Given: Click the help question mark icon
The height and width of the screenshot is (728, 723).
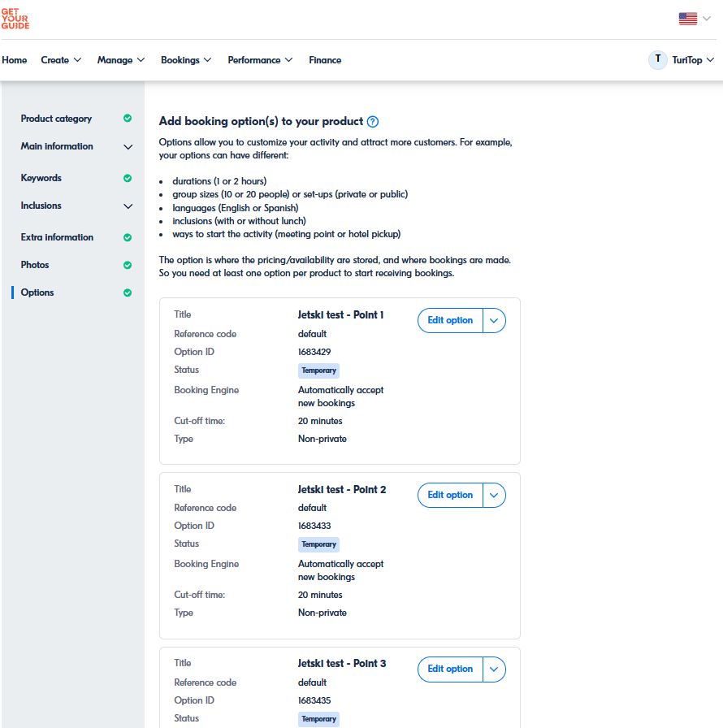Looking at the screenshot, I should [x=373, y=122].
